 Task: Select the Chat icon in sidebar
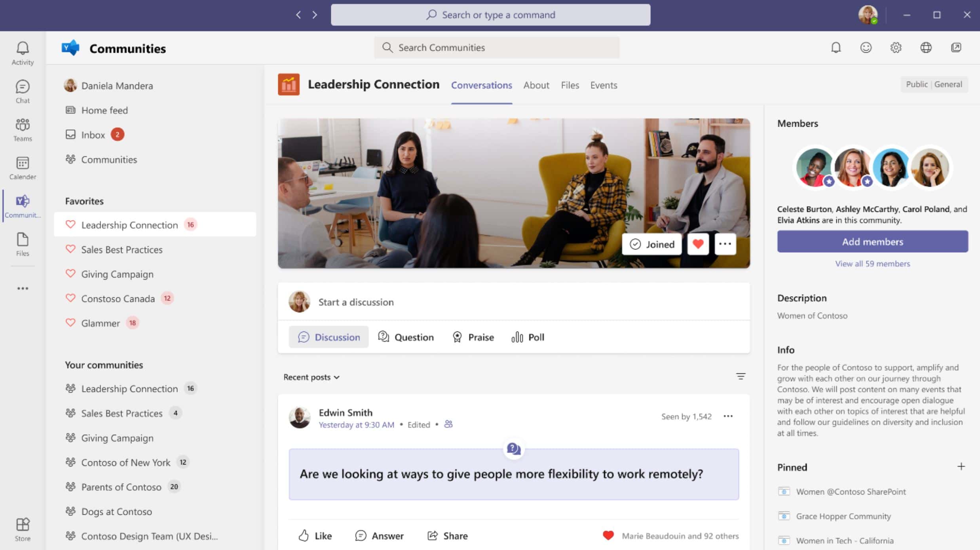(22, 91)
